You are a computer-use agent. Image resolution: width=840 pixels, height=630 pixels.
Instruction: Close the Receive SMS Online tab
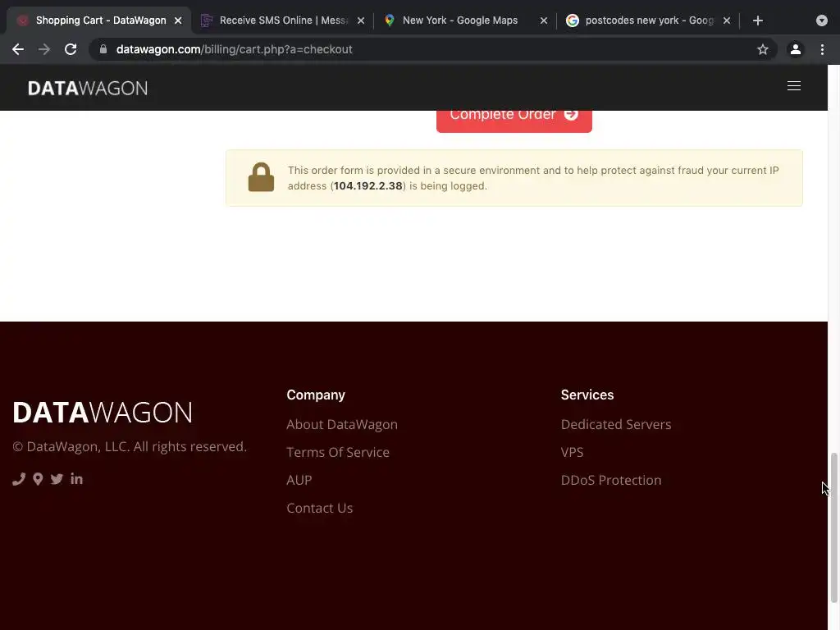pos(361,21)
